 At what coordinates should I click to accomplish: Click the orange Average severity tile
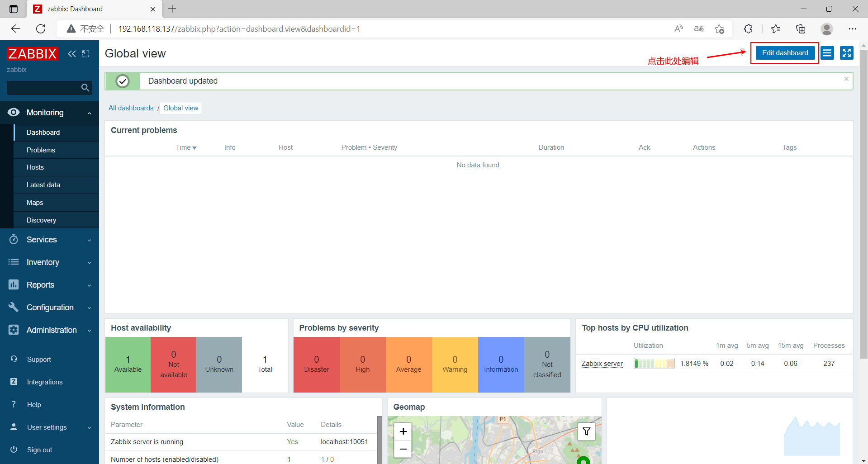click(x=409, y=365)
